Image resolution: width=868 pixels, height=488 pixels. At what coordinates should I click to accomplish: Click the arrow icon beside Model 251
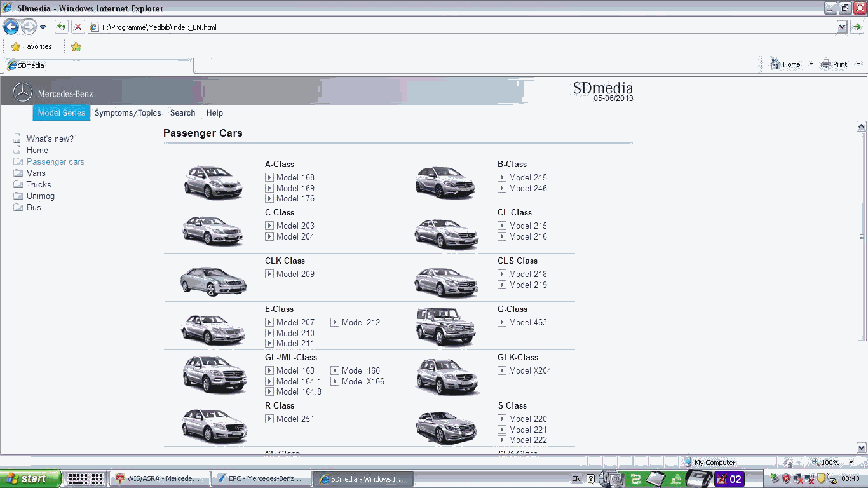point(269,419)
